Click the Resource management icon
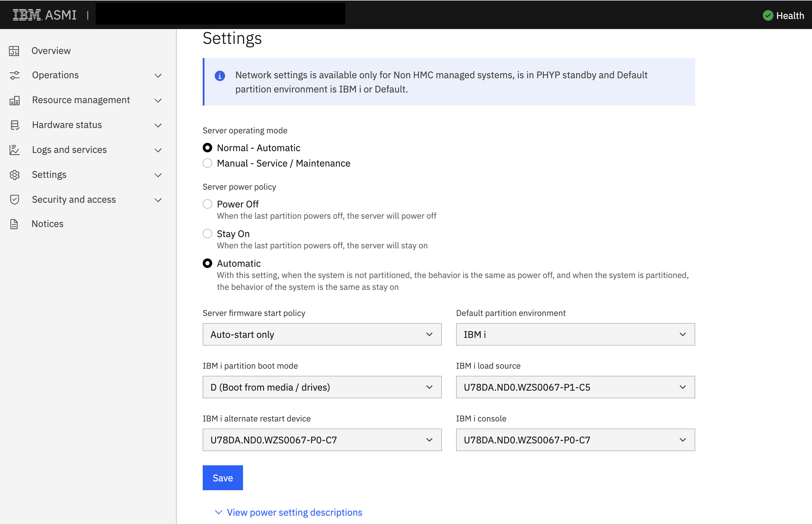The height and width of the screenshot is (524, 812). tap(14, 100)
